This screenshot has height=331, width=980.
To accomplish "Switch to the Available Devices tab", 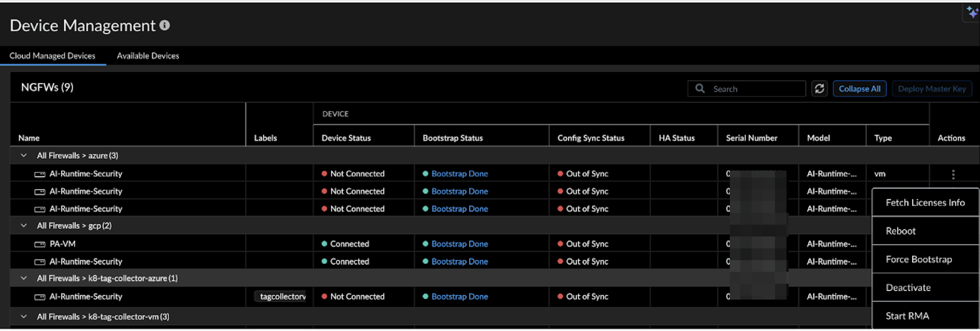I will pyautogui.click(x=148, y=56).
